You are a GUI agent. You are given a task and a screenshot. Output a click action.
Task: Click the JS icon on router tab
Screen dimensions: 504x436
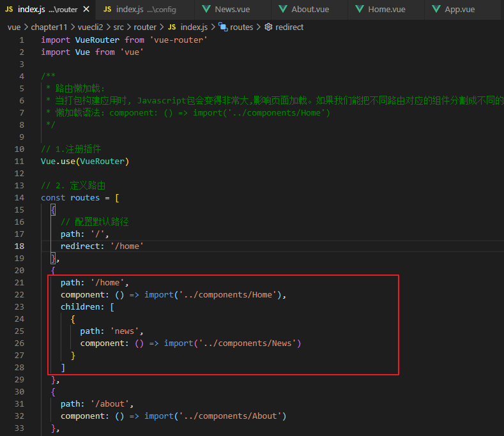(x=9, y=10)
